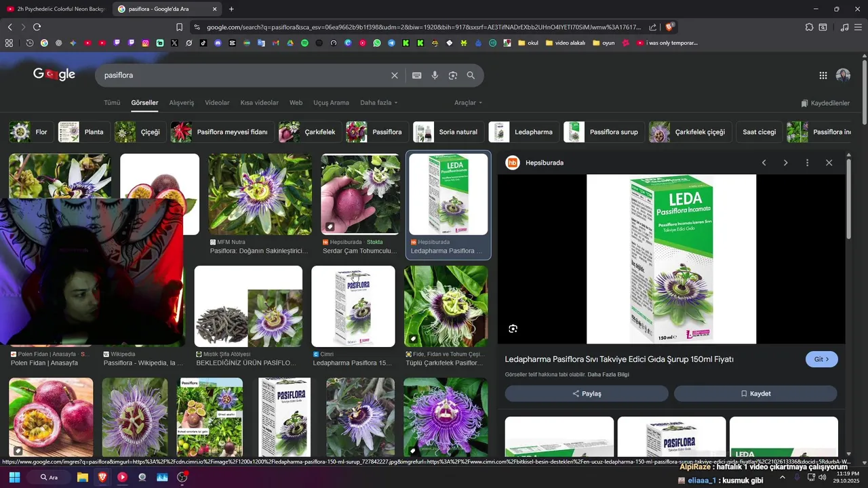This screenshot has height=488, width=868.
Task: Show next image in the preview panel
Action: [785, 163]
